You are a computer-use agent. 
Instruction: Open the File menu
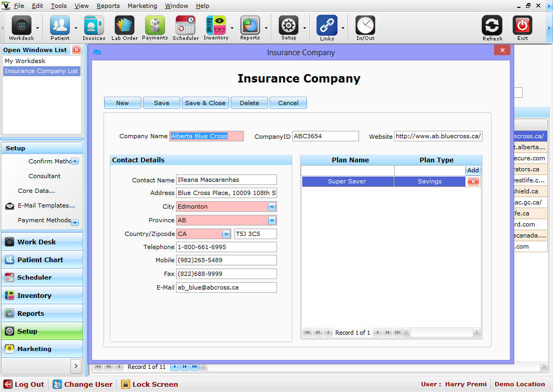(x=19, y=6)
